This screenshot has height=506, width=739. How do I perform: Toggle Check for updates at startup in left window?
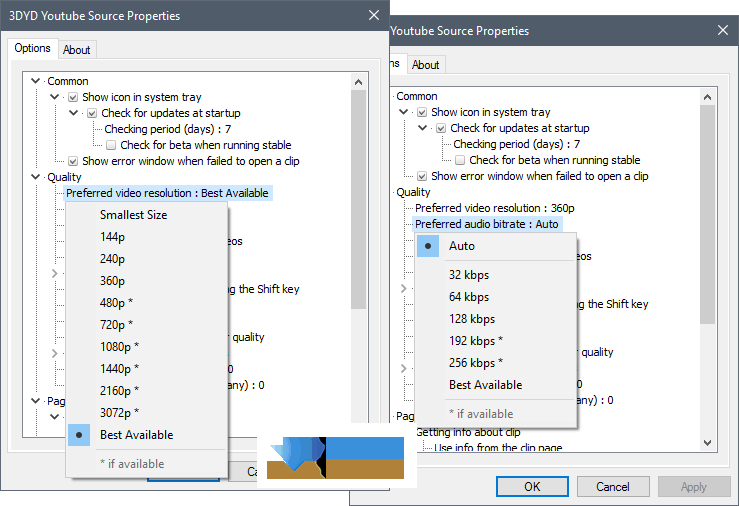[x=92, y=114]
